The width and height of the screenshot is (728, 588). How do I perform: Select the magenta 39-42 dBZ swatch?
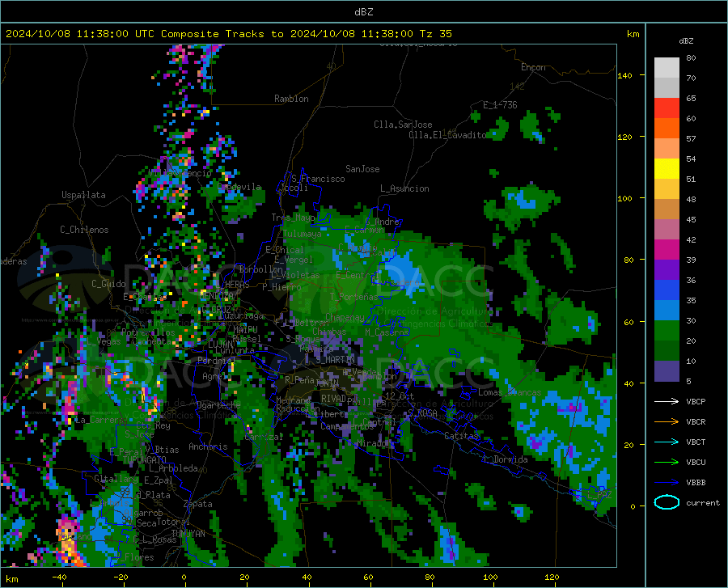[667, 250]
